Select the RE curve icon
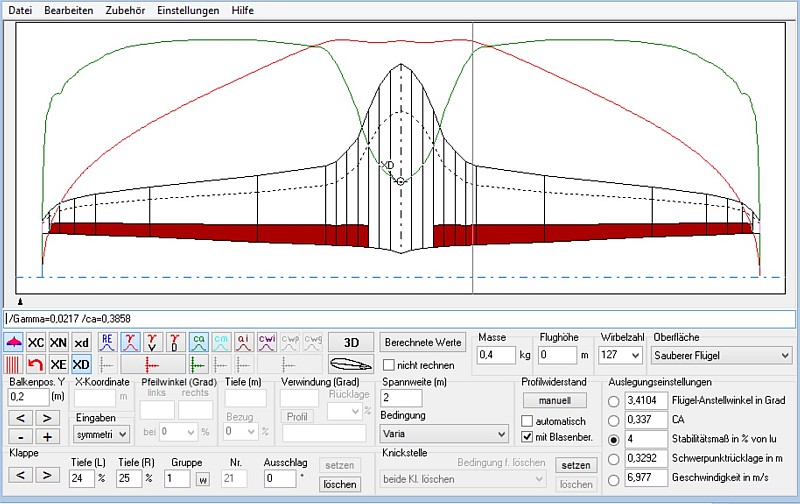 tap(108, 343)
